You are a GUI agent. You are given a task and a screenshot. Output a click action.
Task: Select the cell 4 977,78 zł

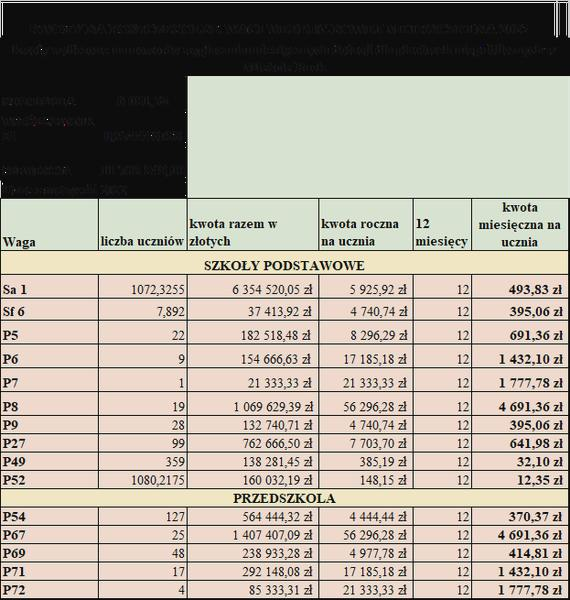366,553
